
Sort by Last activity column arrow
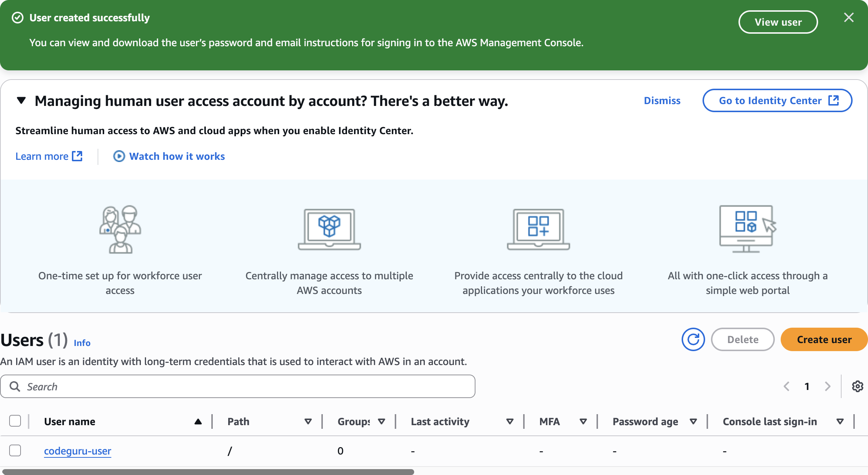pyautogui.click(x=510, y=421)
